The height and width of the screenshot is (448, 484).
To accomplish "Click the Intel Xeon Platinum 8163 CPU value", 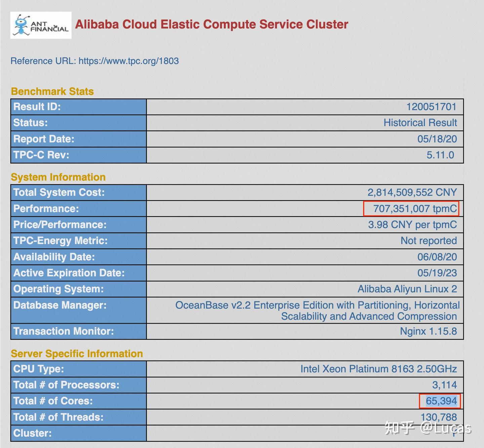I will tap(378, 369).
